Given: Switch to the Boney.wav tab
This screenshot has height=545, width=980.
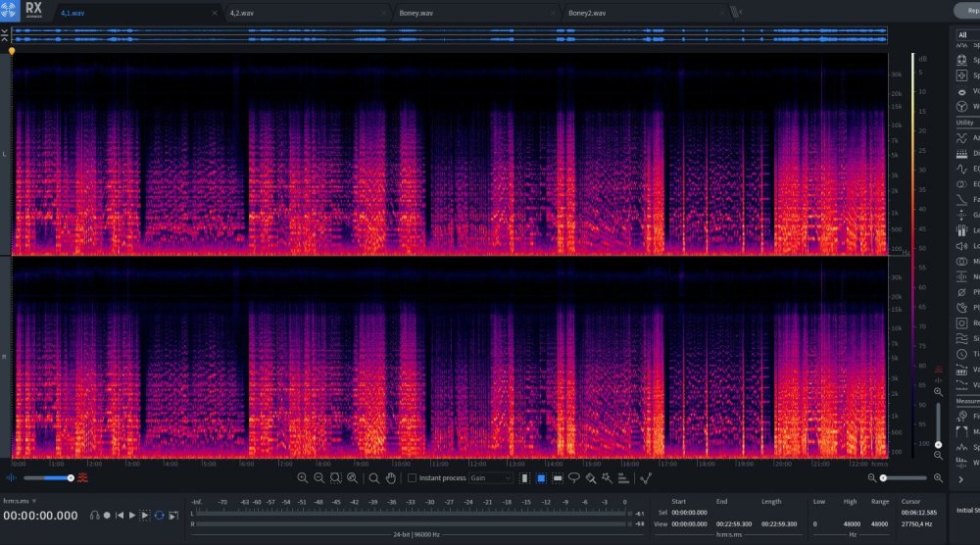Looking at the screenshot, I should click(416, 13).
